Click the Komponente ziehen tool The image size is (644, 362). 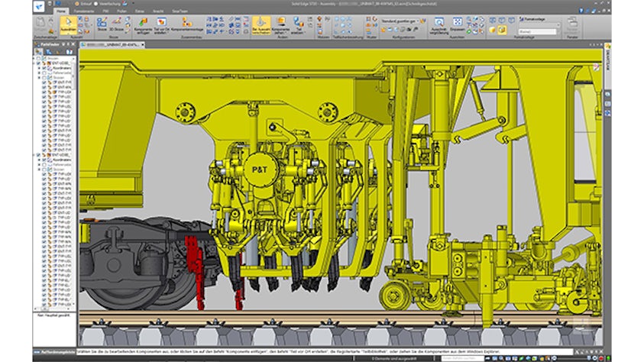pos(281,25)
